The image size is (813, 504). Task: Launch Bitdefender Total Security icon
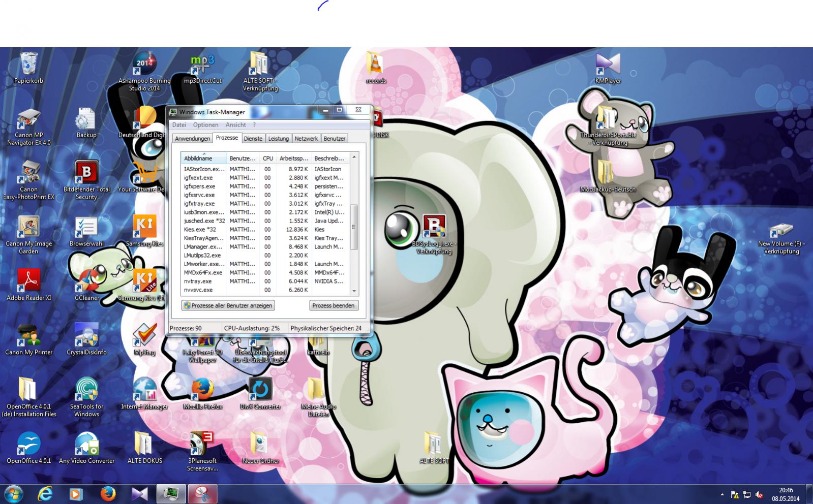coord(86,180)
